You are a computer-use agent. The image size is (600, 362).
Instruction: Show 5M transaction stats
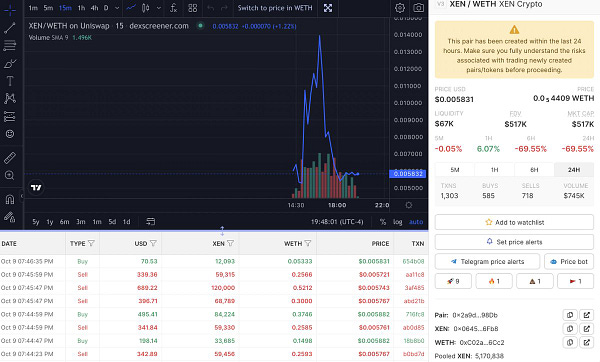[x=455, y=170]
